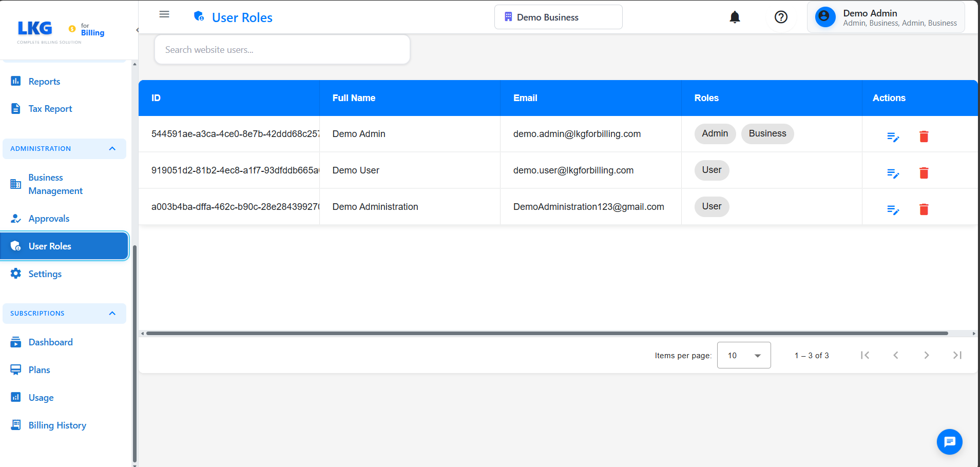The width and height of the screenshot is (980, 467).
Task: Edit the Demo Admin user role
Action: (893, 137)
